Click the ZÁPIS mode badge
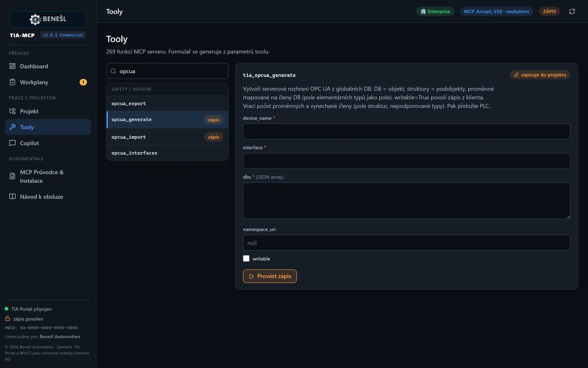588x368 pixels. pyautogui.click(x=550, y=11)
